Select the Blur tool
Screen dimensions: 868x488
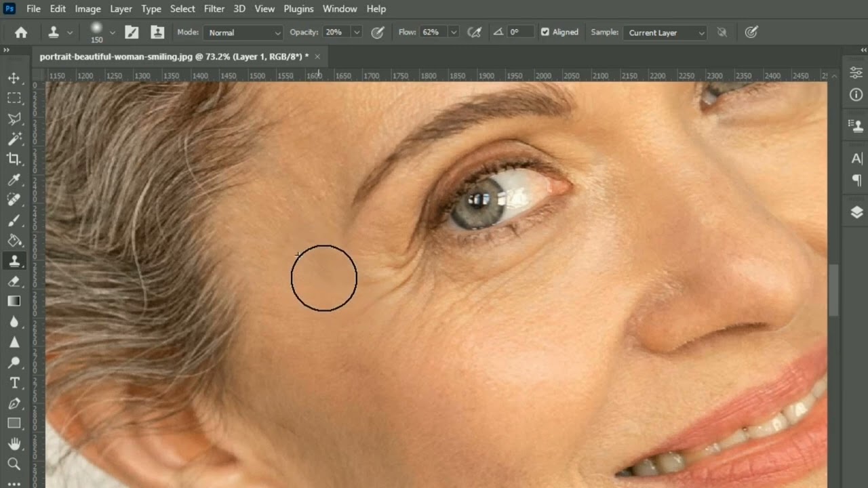click(x=14, y=322)
